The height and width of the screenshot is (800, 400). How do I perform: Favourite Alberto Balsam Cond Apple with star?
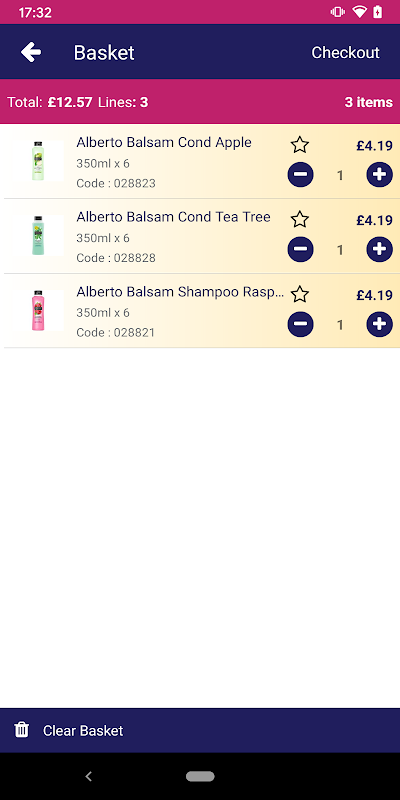click(300, 145)
